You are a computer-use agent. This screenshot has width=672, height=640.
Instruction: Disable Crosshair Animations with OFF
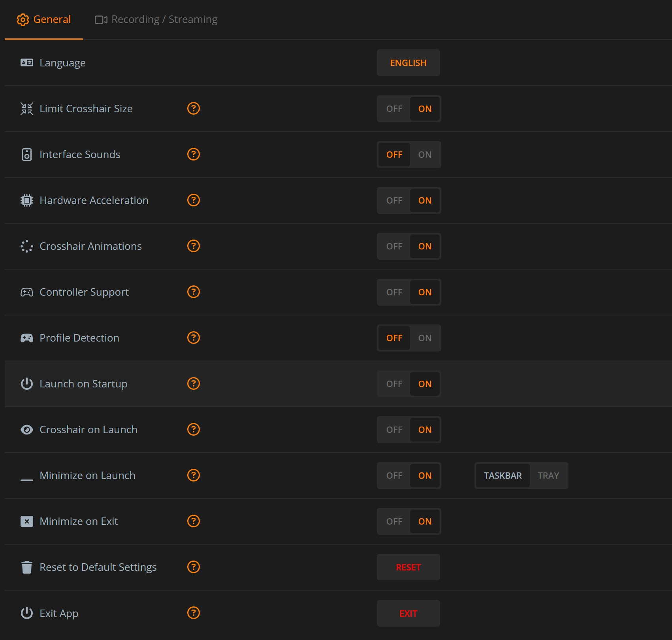click(x=394, y=246)
